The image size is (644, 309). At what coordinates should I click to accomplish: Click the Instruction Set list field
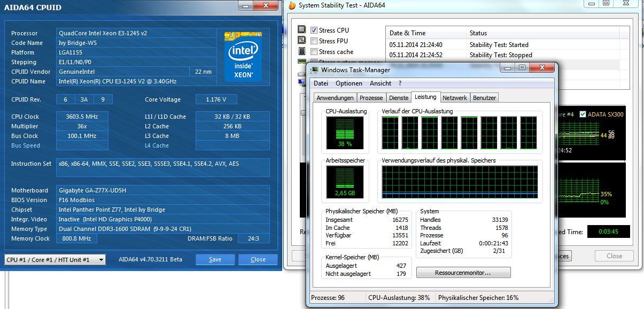point(163,167)
